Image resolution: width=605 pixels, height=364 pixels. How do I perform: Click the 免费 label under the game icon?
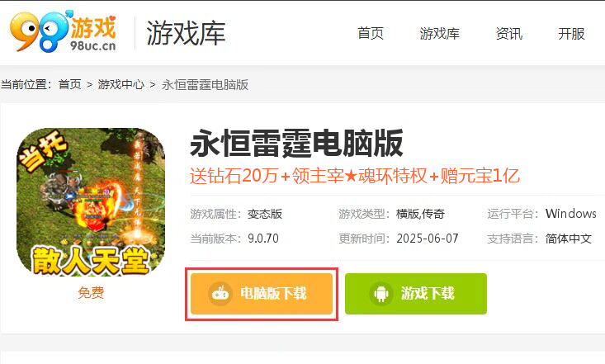[91, 292]
